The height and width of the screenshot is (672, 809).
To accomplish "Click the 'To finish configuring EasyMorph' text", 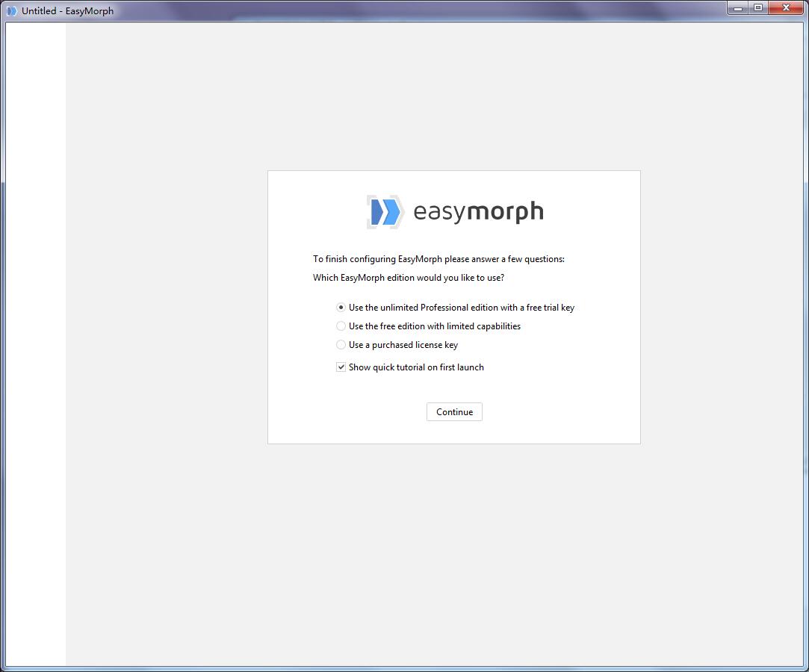I will coord(377,259).
